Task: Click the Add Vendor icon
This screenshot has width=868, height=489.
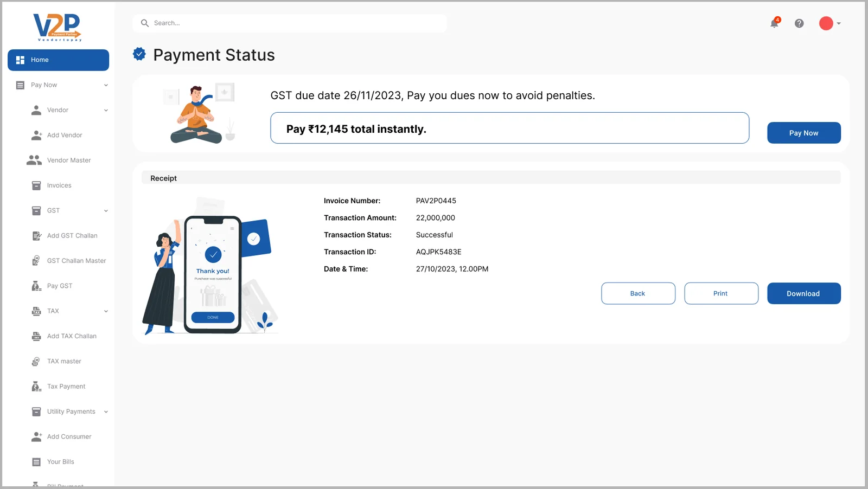Action: tap(36, 135)
